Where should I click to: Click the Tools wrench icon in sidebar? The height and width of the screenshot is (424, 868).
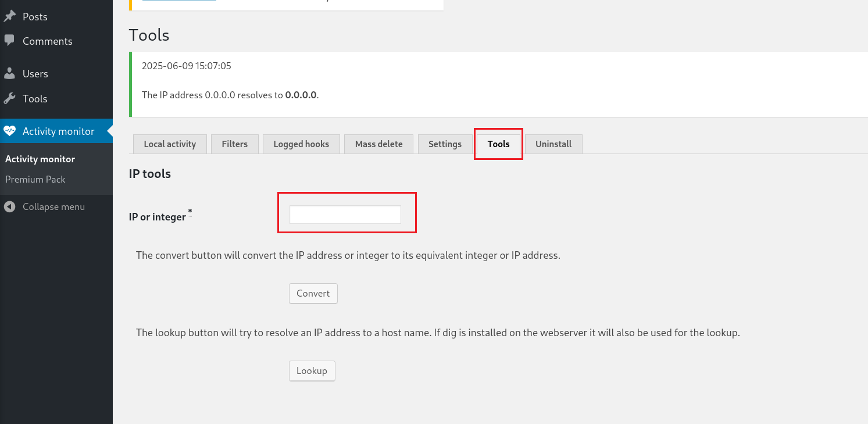click(9, 99)
